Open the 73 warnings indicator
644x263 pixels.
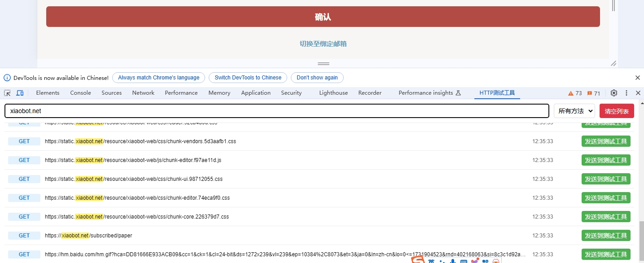pos(575,93)
